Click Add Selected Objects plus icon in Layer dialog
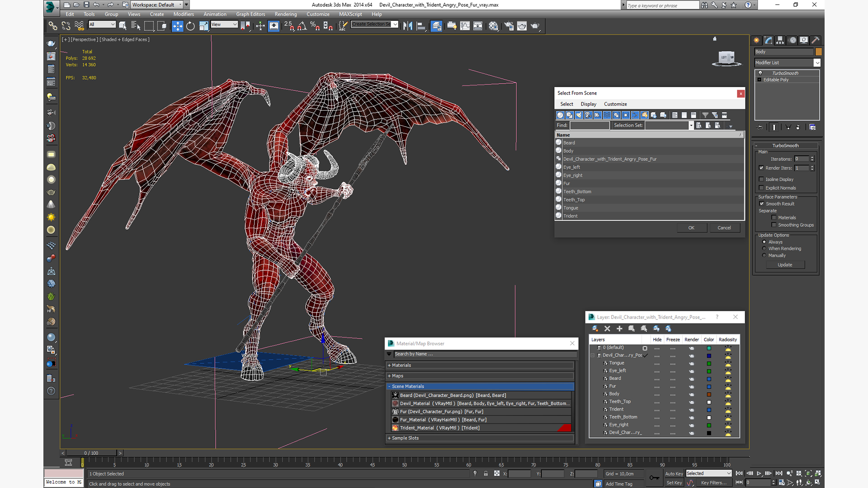Image resolution: width=868 pixels, height=488 pixels. click(x=619, y=328)
